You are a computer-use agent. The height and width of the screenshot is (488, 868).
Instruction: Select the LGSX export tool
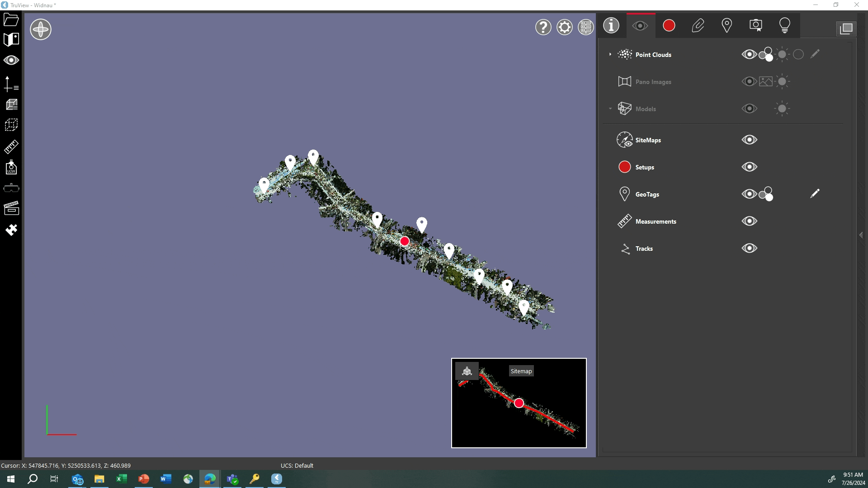click(x=11, y=168)
